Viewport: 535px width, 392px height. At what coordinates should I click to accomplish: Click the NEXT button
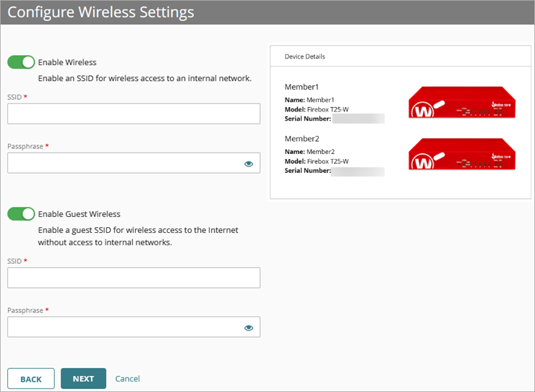[83, 379]
